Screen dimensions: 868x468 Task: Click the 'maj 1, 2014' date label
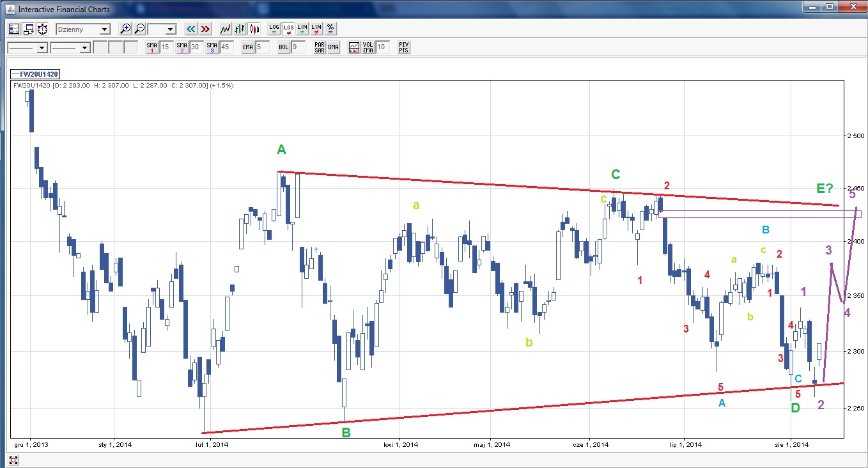coord(492,444)
